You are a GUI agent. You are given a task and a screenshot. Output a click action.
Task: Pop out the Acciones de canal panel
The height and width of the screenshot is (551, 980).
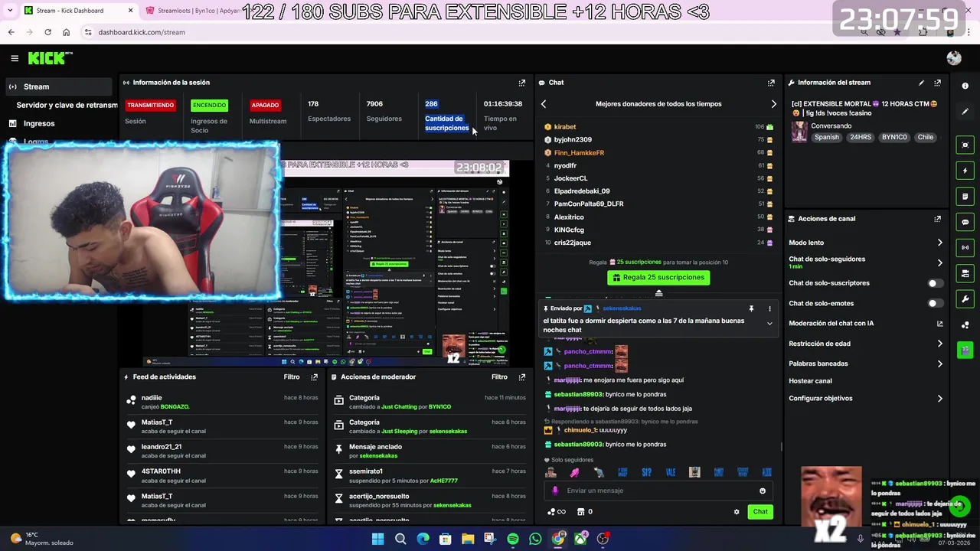[x=937, y=219]
